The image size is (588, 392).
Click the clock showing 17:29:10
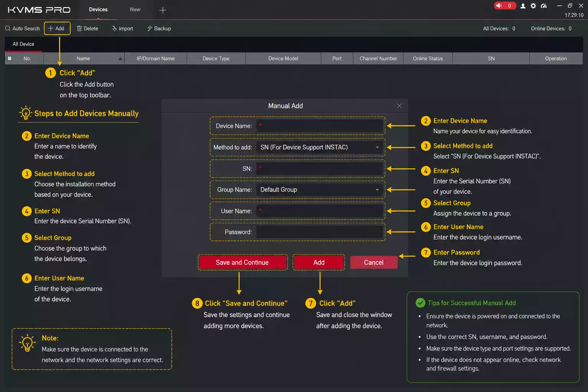pos(574,15)
